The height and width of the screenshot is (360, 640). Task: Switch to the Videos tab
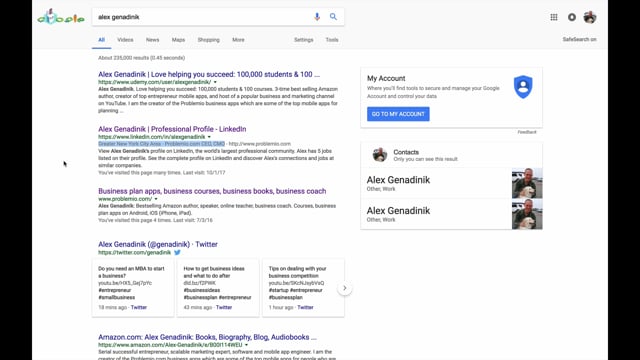[x=125, y=40]
